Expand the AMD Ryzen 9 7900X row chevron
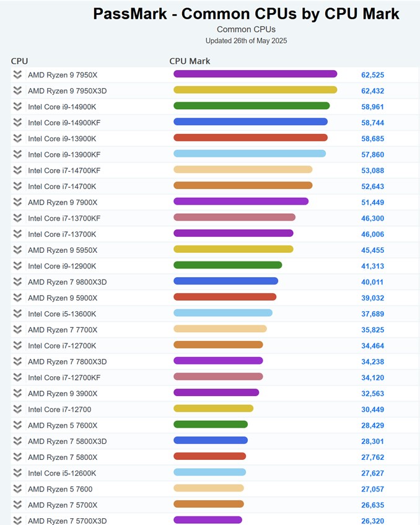420x525 pixels. coord(17,202)
